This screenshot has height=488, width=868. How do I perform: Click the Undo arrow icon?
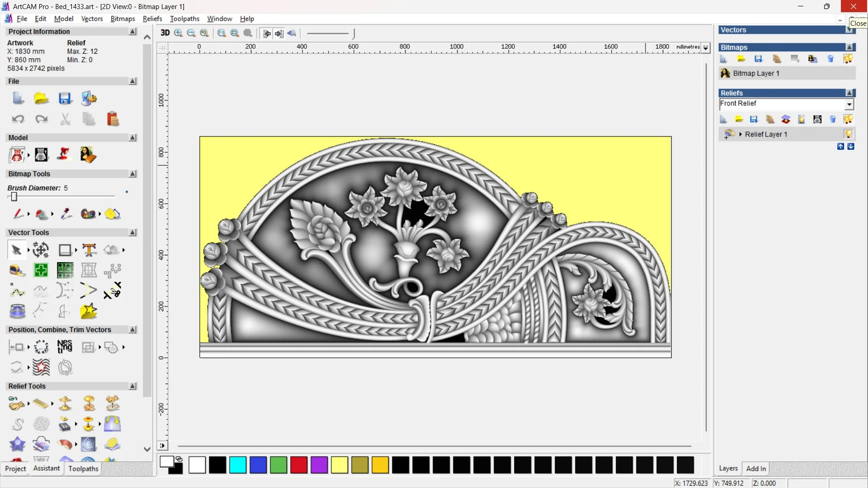[x=18, y=119]
